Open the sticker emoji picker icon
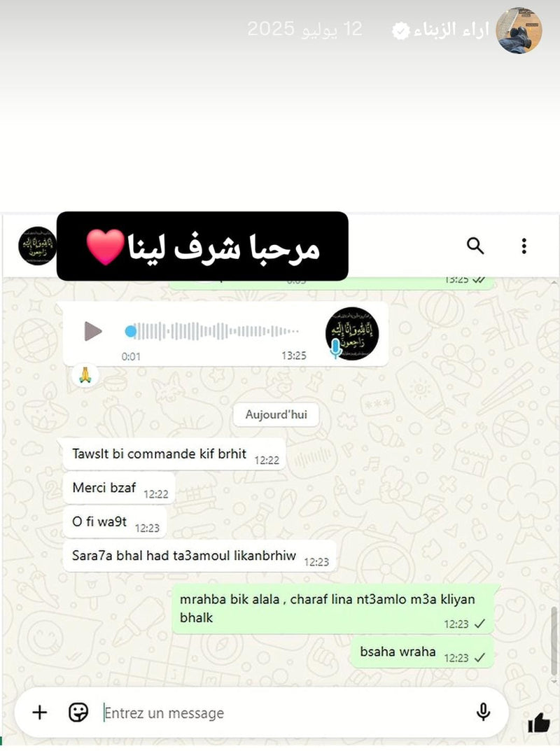This screenshot has width=560, height=751. (78, 713)
